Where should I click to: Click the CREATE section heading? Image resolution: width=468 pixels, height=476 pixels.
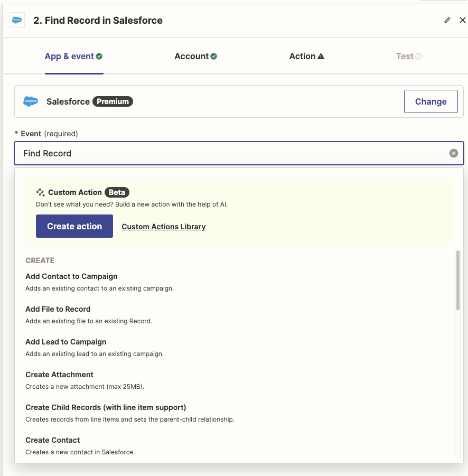pos(40,260)
